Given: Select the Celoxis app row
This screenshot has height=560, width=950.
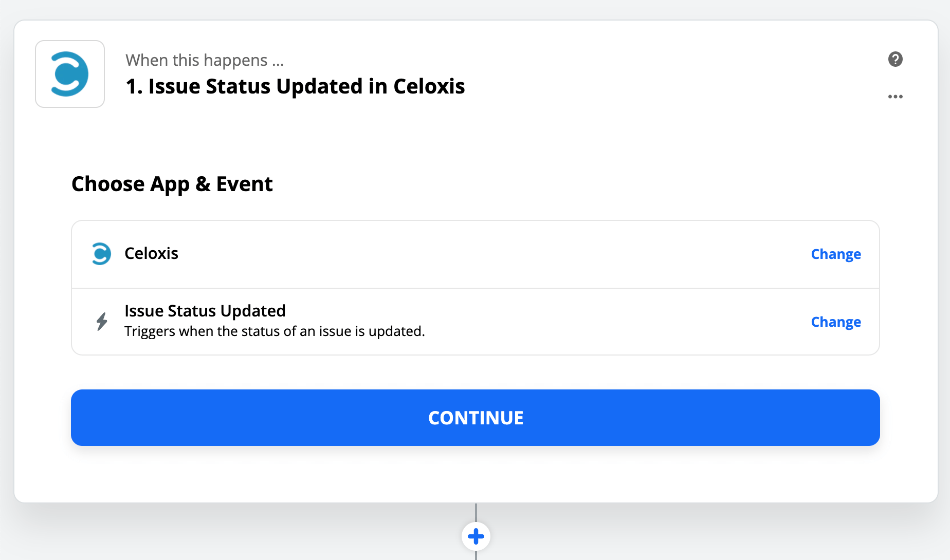Looking at the screenshot, I should tap(476, 254).
